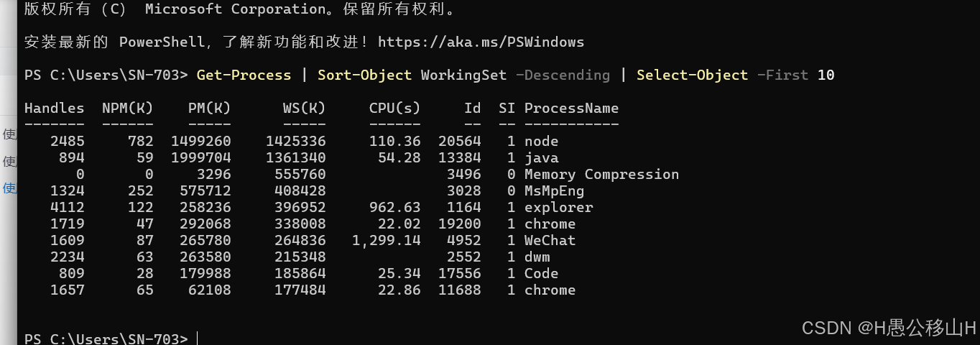
Task: Click the Code process name
Action: point(541,273)
